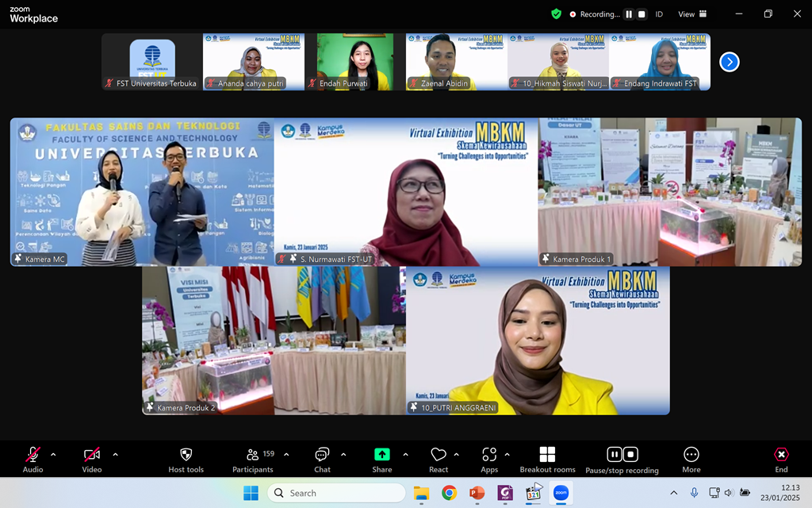Stop recording using top bar stop button
The image size is (812, 508).
(x=642, y=14)
